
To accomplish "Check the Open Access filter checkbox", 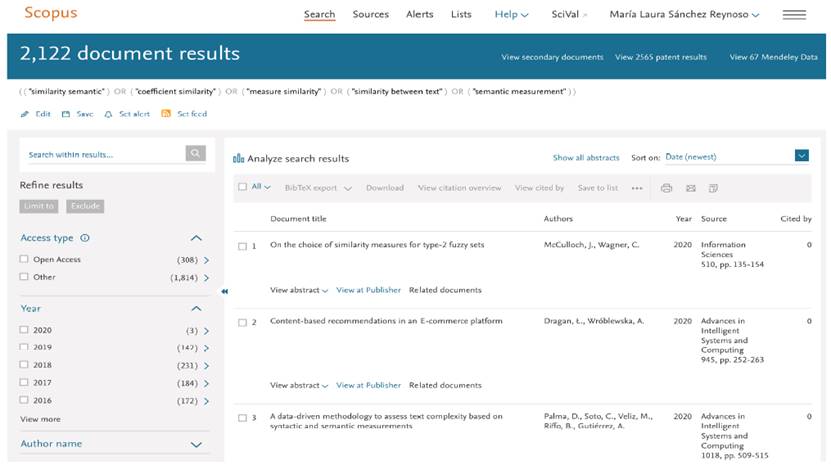I will pos(24,260).
